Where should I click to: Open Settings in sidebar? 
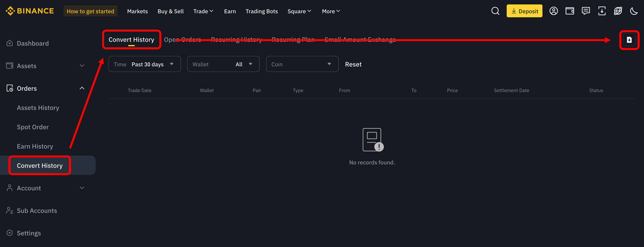pos(29,233)
